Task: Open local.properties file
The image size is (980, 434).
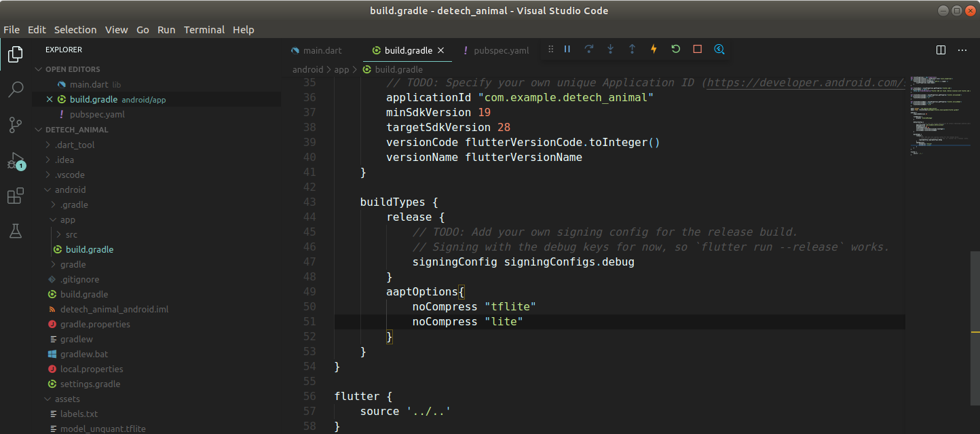Action: (92, 369)
